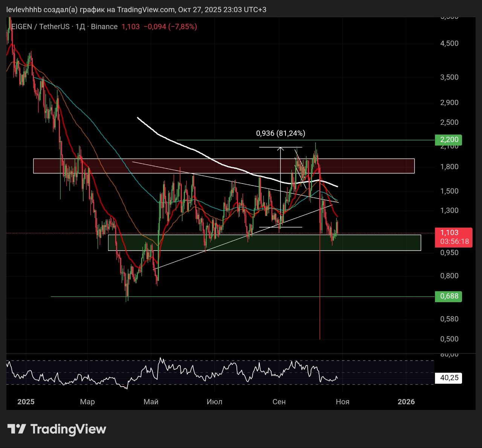Click the Мар label on time axis
Screen dimensions: 482x448
point(87,402)
